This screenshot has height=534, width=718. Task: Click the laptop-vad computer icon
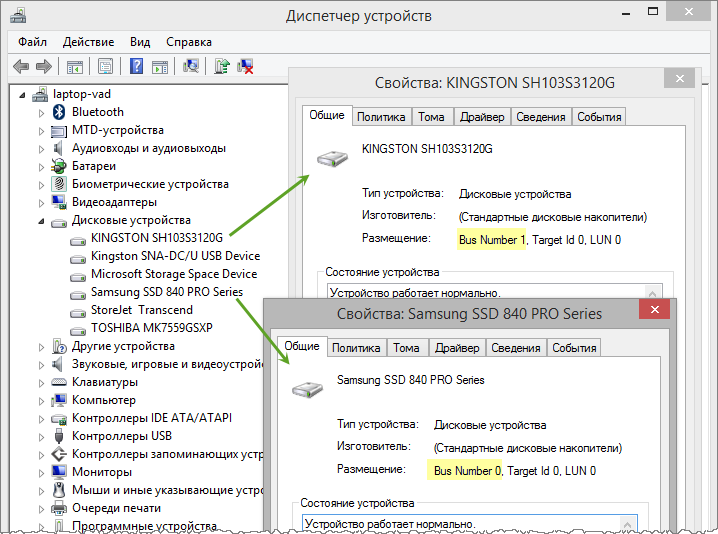point(40,94)
